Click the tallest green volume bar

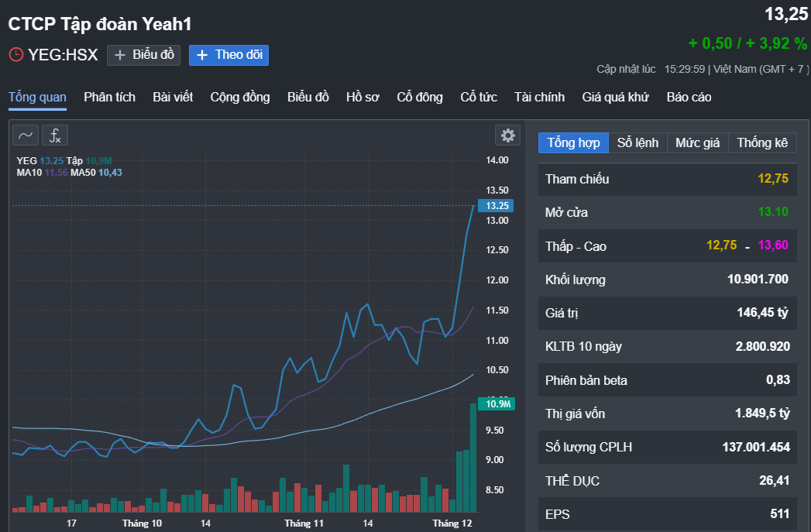(x=473, y=458)
